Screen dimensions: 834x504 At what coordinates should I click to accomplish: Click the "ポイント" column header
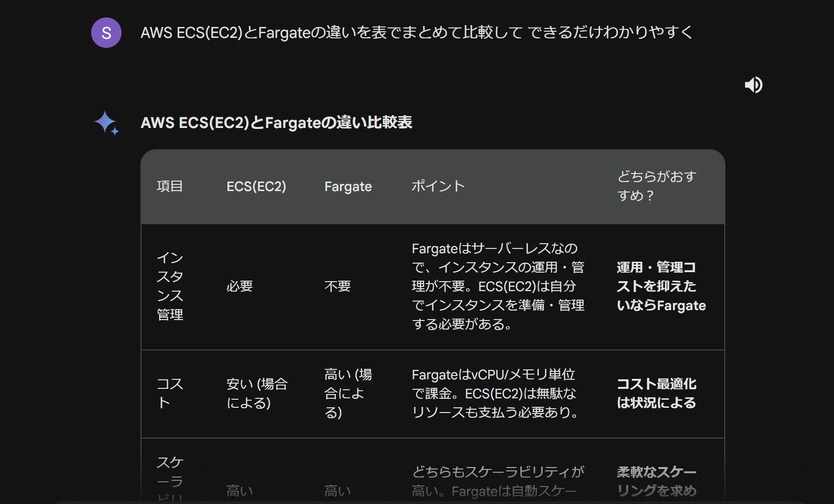438,186
